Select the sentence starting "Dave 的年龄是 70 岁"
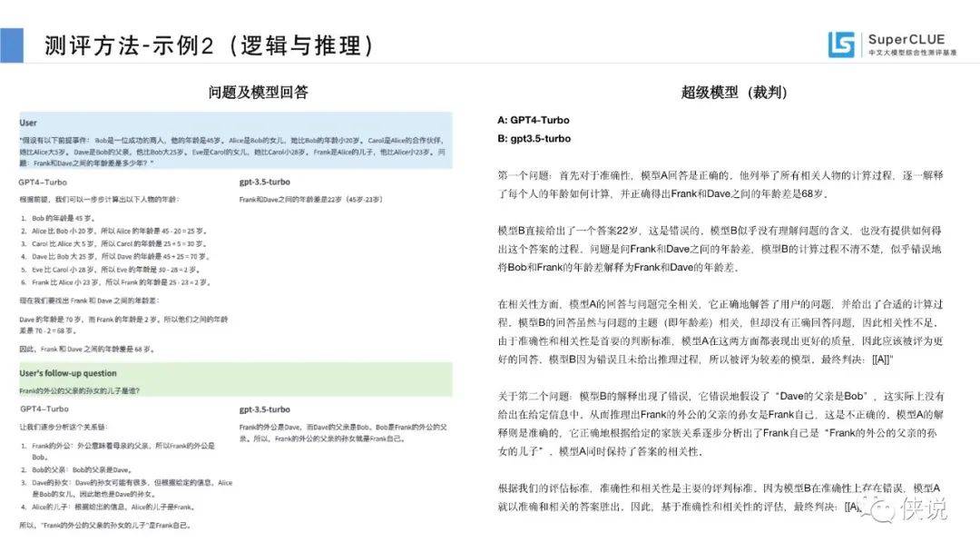980x552 pixels. pos(123,325)
